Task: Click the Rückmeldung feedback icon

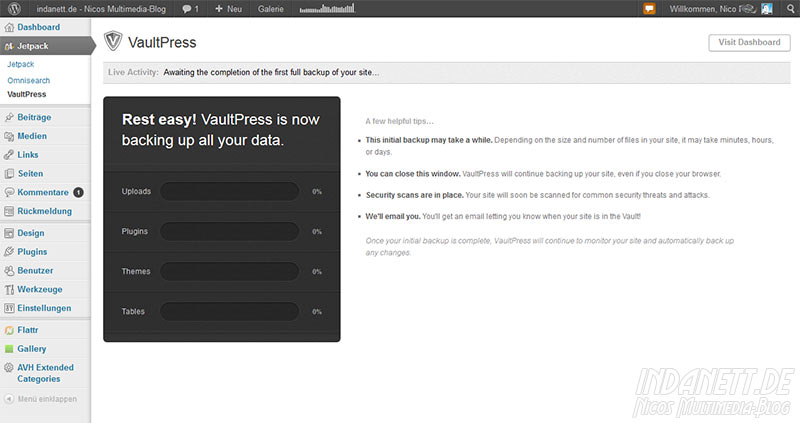Action: 9,211
